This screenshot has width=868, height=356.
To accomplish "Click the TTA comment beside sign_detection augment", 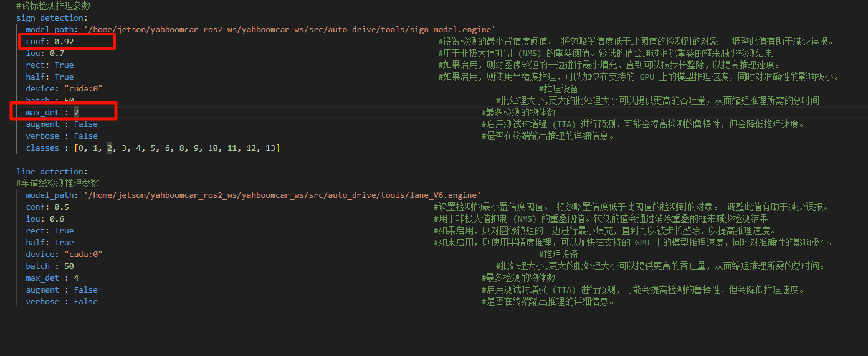I will pyautogui.click(x=643, y=124).
